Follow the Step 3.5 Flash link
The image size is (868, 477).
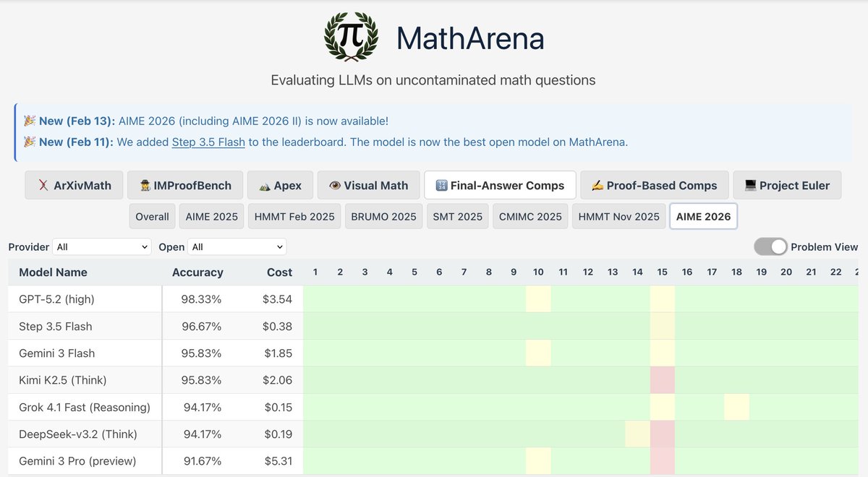(208, 142)
